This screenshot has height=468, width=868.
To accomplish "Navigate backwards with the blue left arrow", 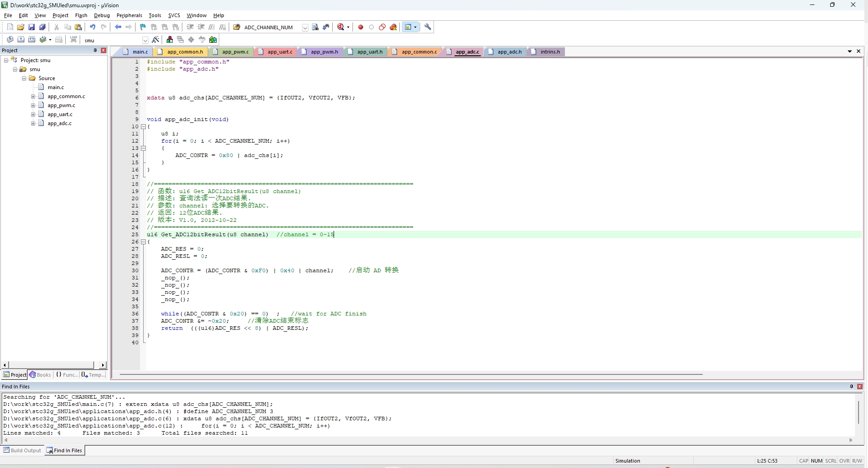I will (x=118, y=27).
